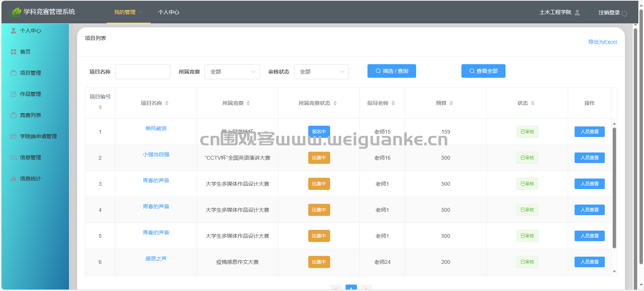Screen dimensions: 644x291
Task: Click the 筛选 / 查询 button
Action: tap(392, 71)
